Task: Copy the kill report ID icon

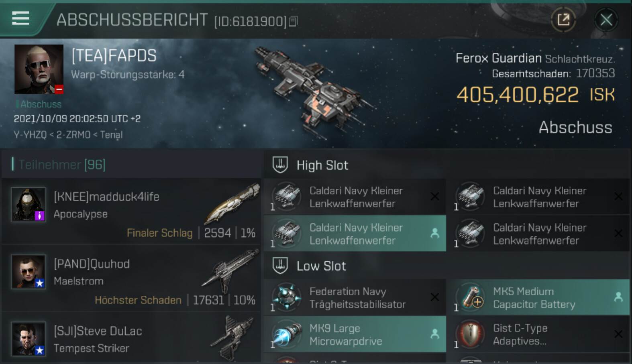Action: (x=293, y=21)
